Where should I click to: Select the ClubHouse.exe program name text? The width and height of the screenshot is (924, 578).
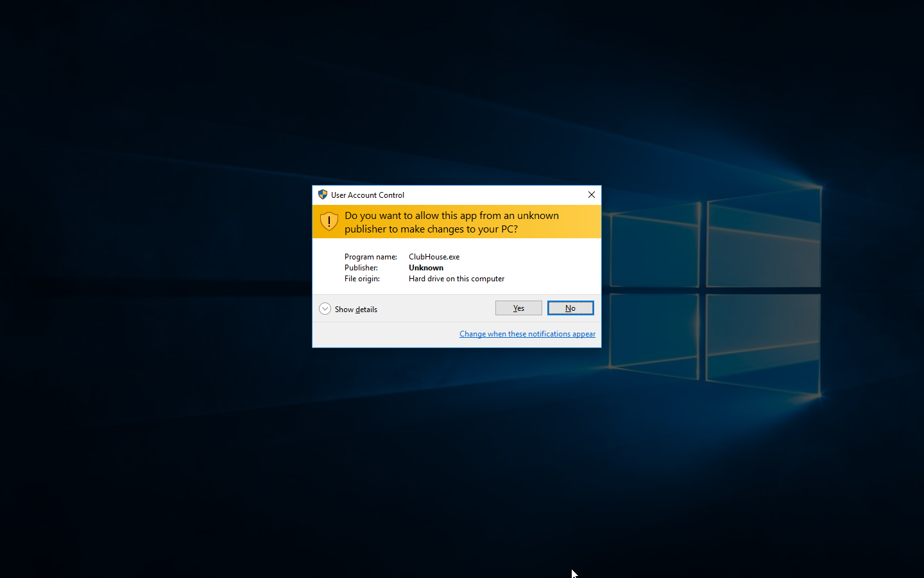434,257
